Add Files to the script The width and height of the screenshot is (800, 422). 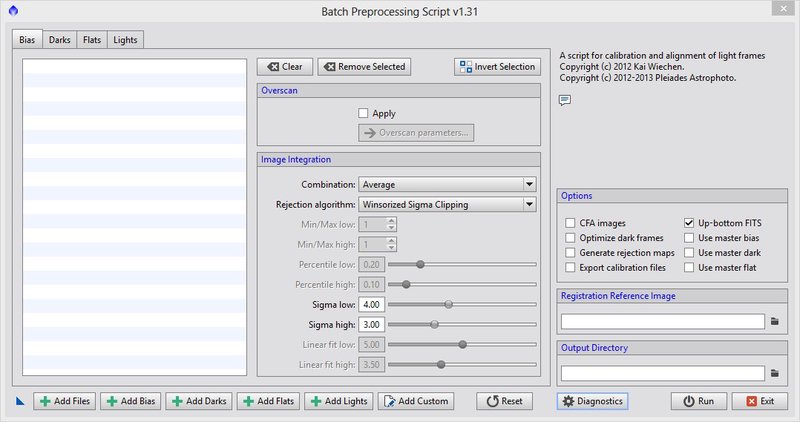pos(65,401)
